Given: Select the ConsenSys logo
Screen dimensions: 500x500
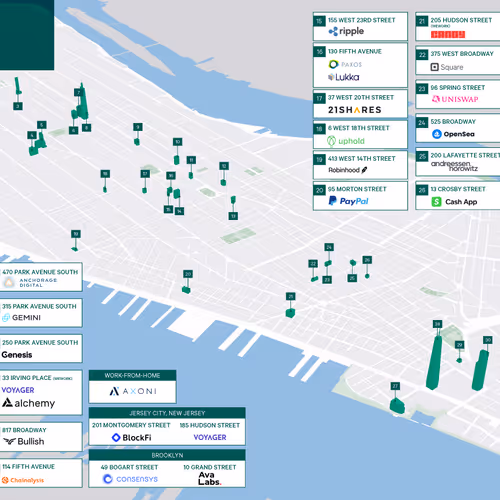Looking at the screenshot, I should tap(130, 479).
